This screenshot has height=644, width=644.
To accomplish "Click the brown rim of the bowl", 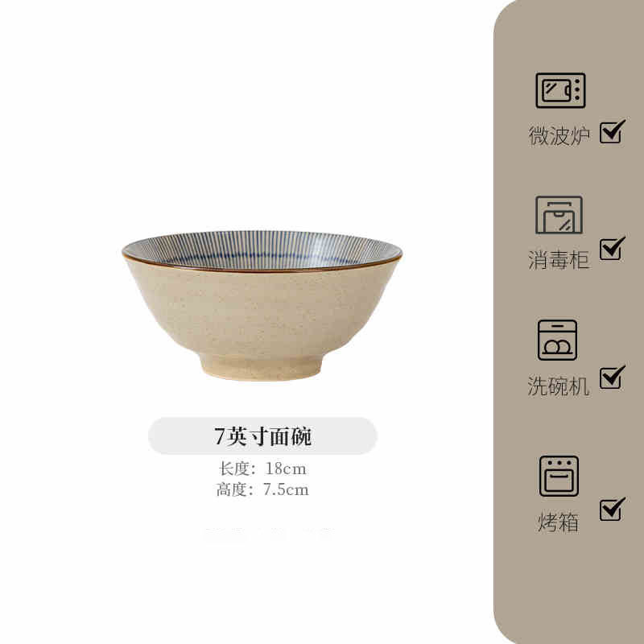I will [262, 270].
